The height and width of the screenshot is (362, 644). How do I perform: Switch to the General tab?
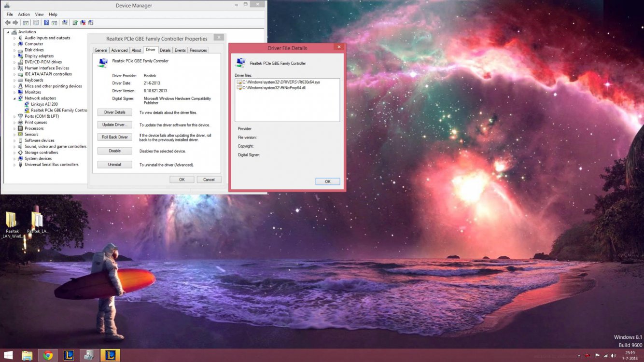click(101, 50)
